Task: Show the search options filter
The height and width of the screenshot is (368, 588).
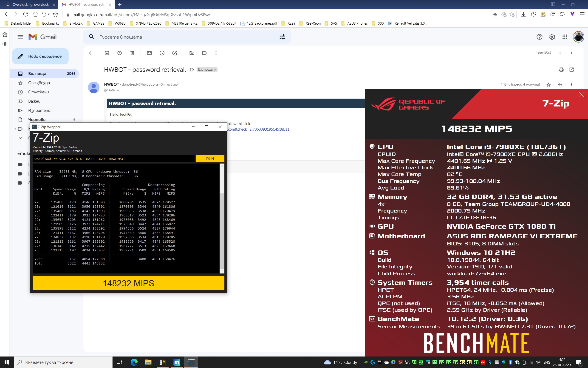Action: pos(282,37)
